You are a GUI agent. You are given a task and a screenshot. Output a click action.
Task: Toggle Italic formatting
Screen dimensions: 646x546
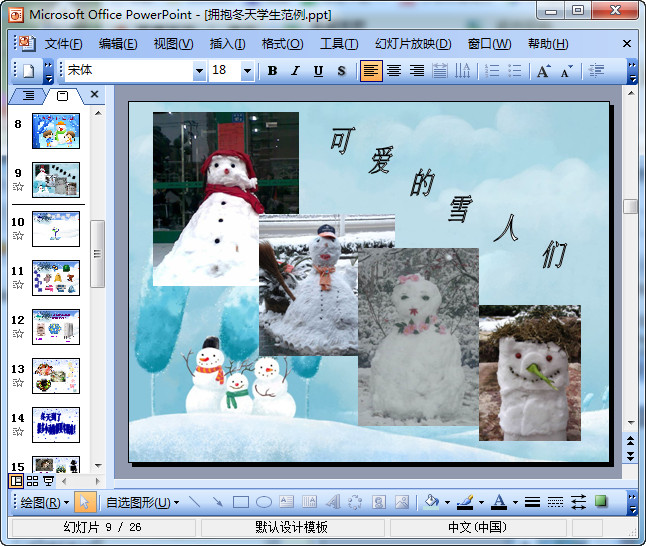tap(295, 71)
